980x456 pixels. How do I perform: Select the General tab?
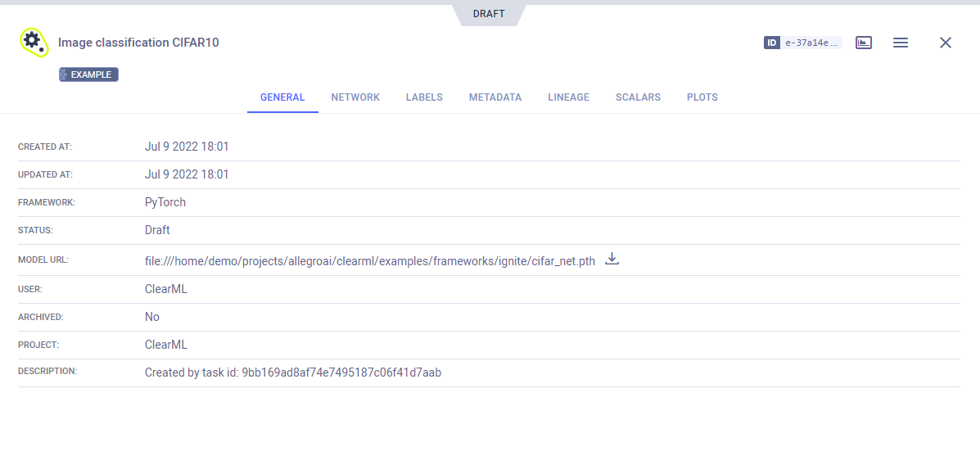tap(282, 97)
